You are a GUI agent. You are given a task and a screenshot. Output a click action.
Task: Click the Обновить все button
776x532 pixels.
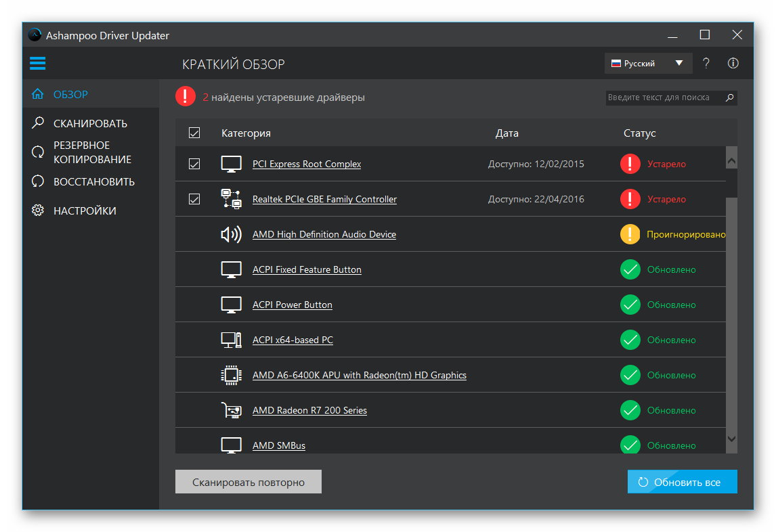[682, 482]
